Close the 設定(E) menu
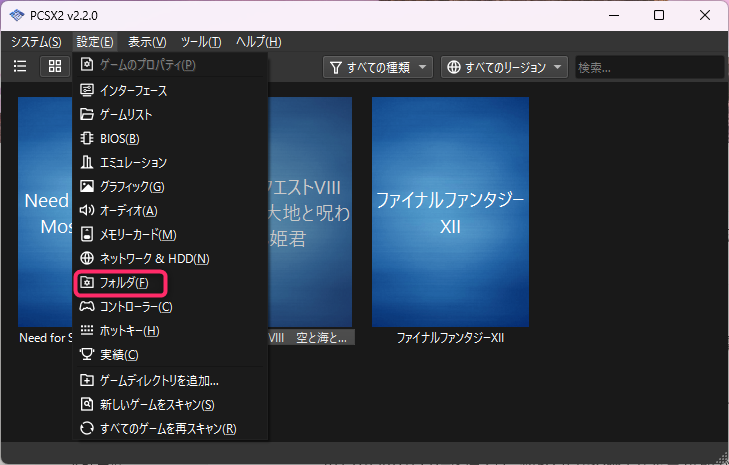This screenshot has width=729, height=465. coord(95,42)
